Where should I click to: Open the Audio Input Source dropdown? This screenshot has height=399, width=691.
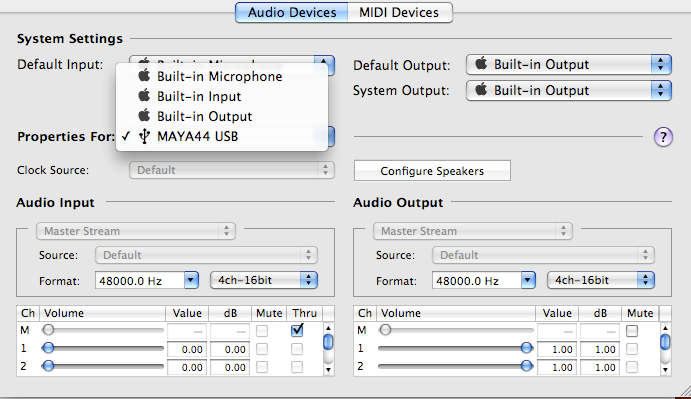click(x=206, y=255)
